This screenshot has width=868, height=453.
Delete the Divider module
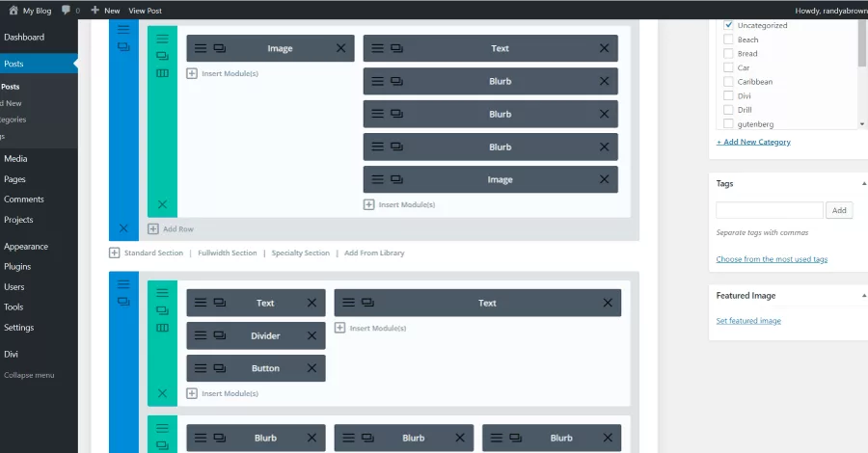pos(312,335)
